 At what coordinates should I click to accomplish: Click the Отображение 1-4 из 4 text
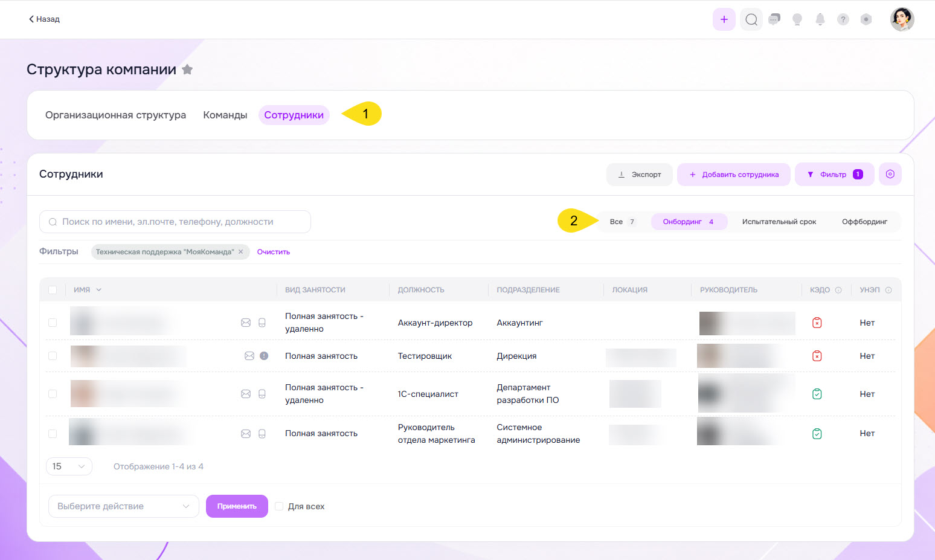pos(158,466)
